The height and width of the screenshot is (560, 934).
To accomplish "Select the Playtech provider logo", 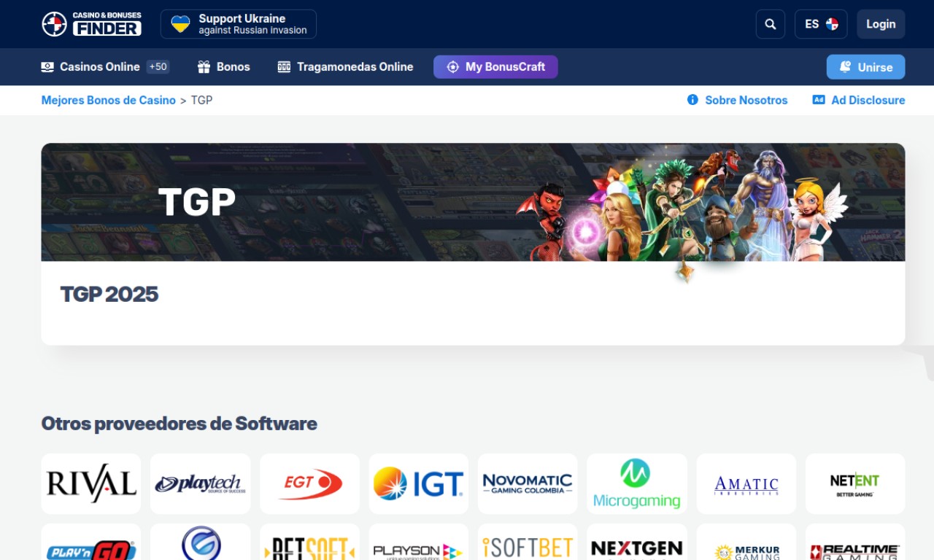I will point(200,484).
